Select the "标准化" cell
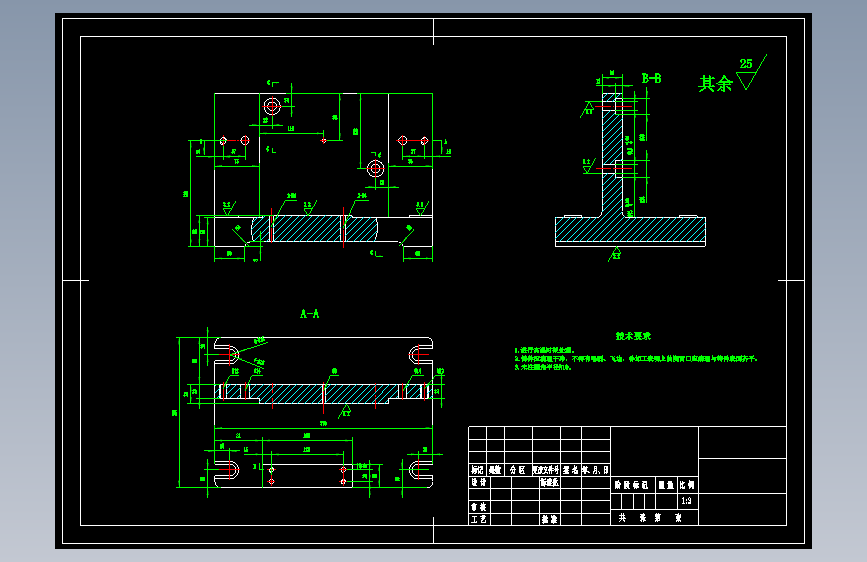The image size is (867, 562). tap(550, 482)
